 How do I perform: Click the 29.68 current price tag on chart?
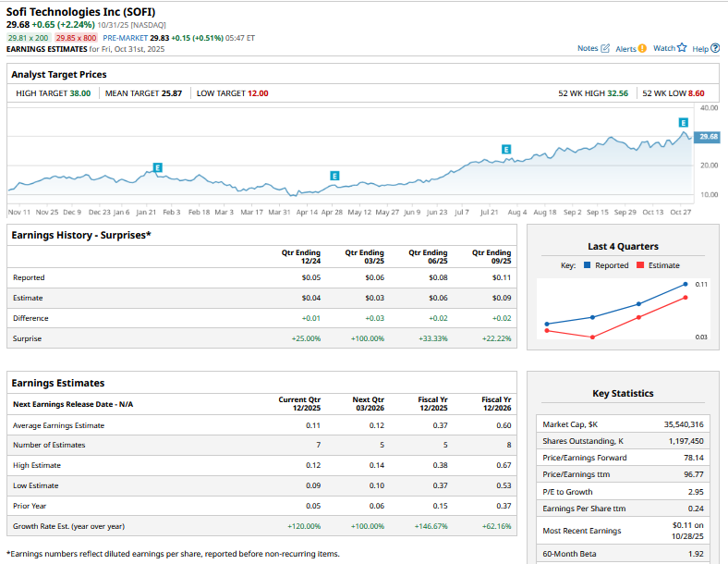(709, 137)
